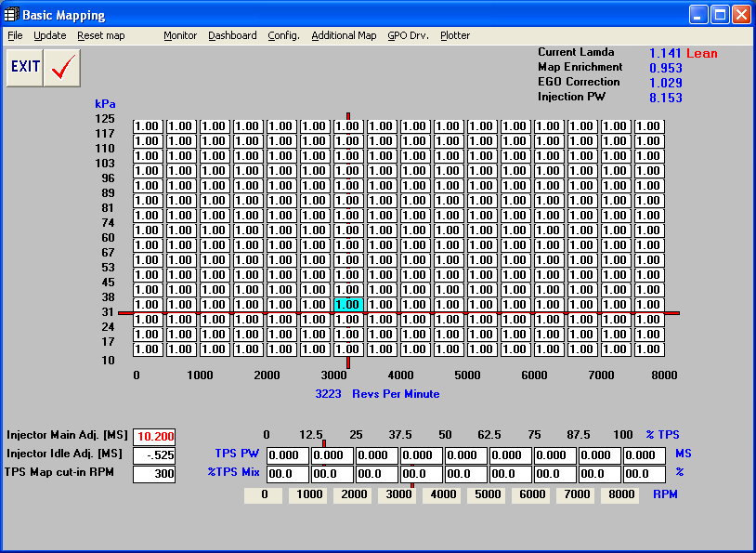
Task: Select the highlighted cyan map cell
Action: pyautogui.click(x=348, y=305)
